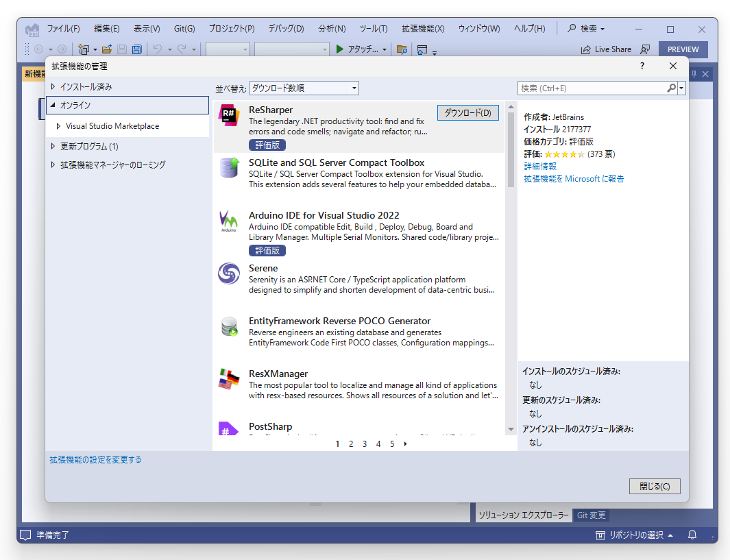The height and width of the screenshot is (560, 730).
Task: Open the アタッチ dropdown arrow
Action: click(385, 49)
